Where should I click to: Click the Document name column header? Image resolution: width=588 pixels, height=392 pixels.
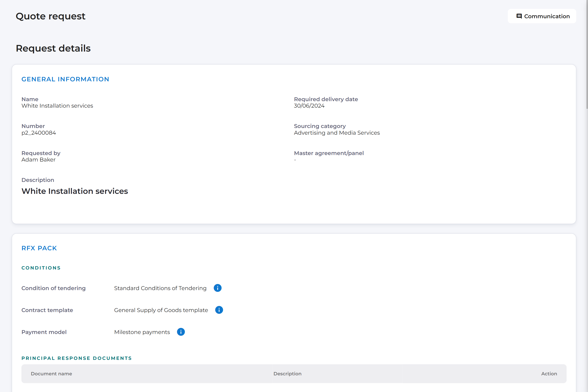point(51,374)
